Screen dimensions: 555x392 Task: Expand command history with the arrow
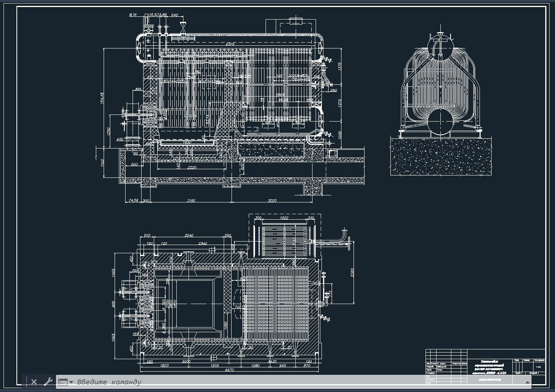tap(527, 382)
